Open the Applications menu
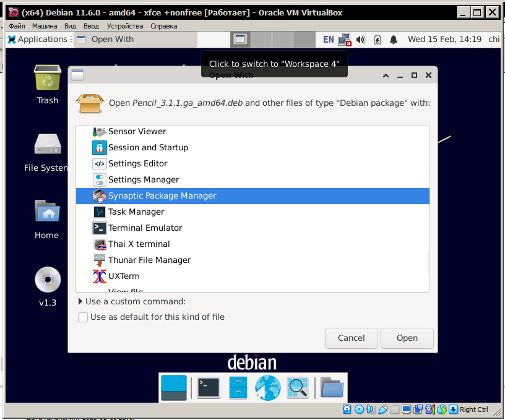The image size is (505, 420). tap(38, 39)
